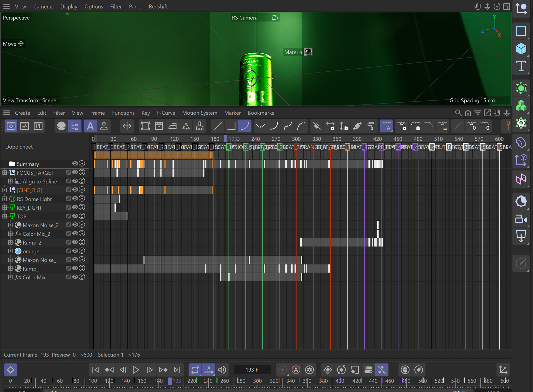Select the Text spline tool icon
533x392 pixels.
click(521, 66)
